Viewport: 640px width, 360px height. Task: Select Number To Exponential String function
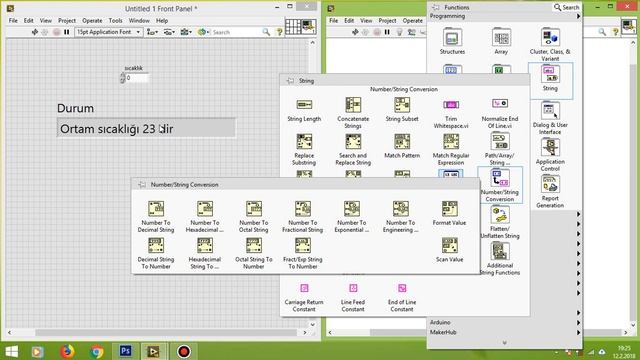click(x=351, y=217)
